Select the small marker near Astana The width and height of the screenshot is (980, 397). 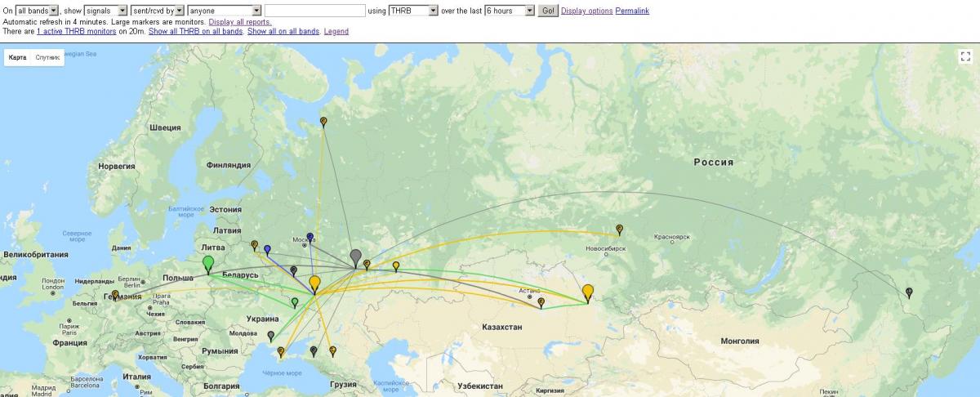point(541,301)
